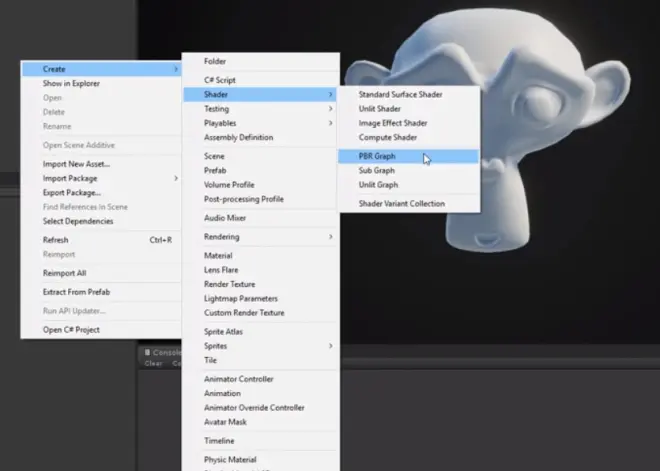Open the Testing submenu

(x=261, y=109)
